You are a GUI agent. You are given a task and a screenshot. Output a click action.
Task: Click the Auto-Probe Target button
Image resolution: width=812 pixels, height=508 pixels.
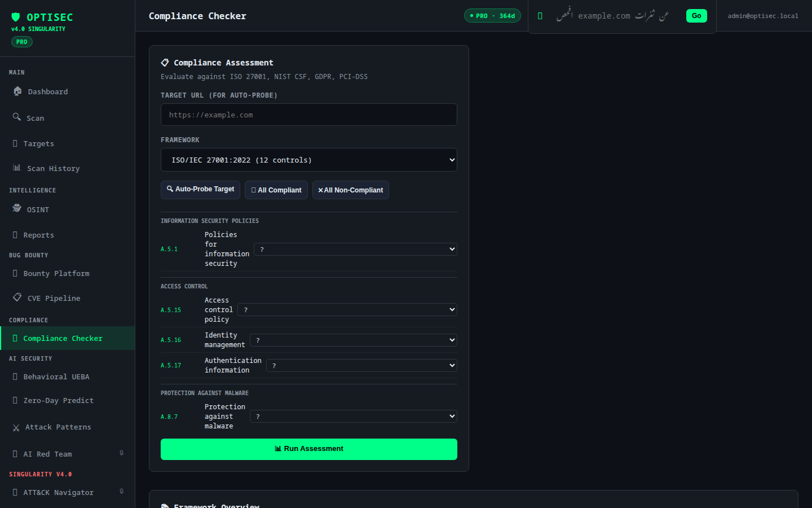click(200, 190)
